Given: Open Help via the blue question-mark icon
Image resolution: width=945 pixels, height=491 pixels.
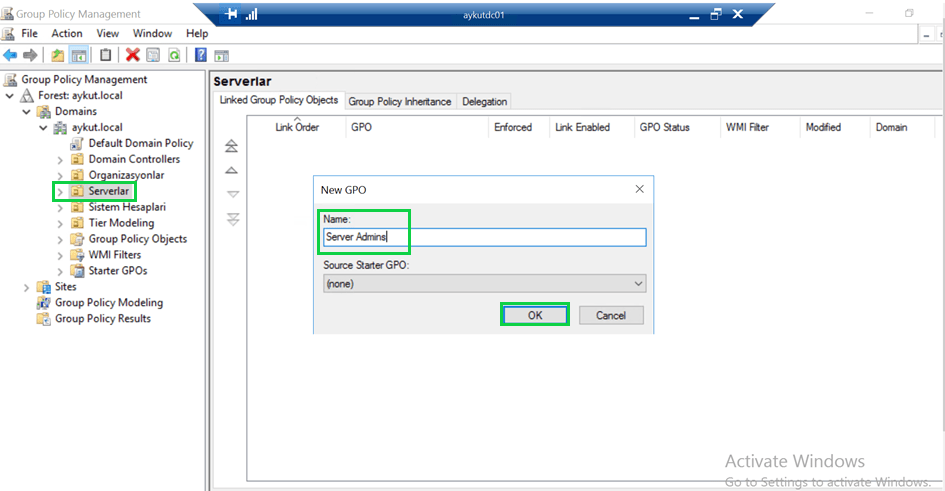Looking at the screenshot, I should [x=201, y=55].
